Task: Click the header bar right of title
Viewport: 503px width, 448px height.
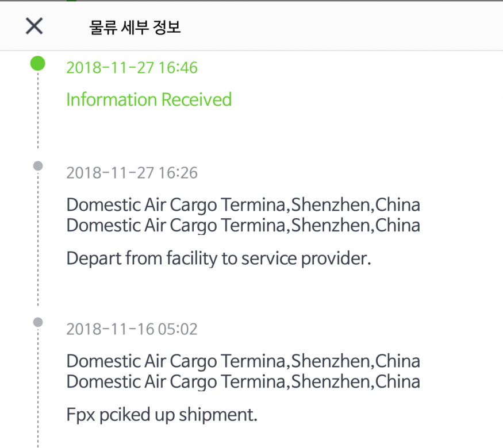Action: pyautogui.click(x=345, y=26)
